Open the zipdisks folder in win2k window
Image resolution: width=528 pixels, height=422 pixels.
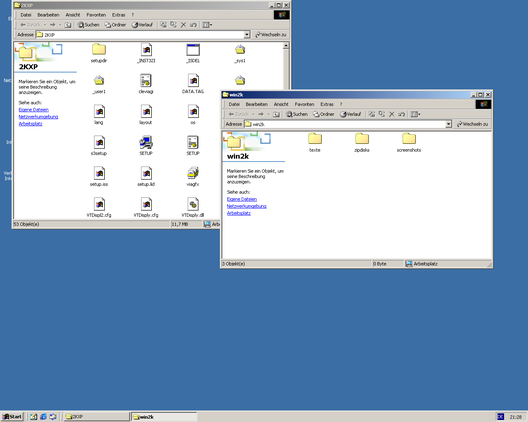[362, 139]
